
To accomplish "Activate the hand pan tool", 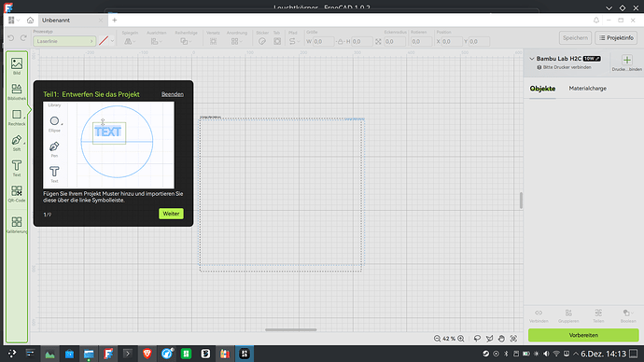I will pyautogui.click(x=501, y=339).
